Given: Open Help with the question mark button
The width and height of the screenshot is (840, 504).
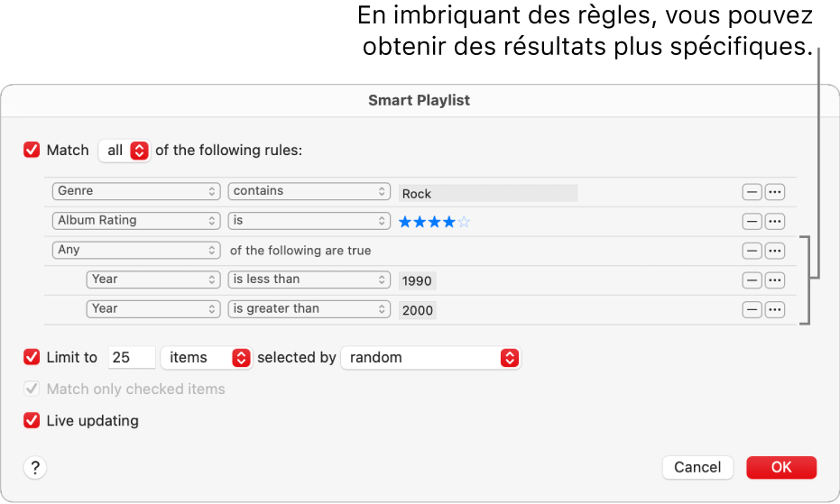Looking at the screenshot, I should [x=35, y=467].
